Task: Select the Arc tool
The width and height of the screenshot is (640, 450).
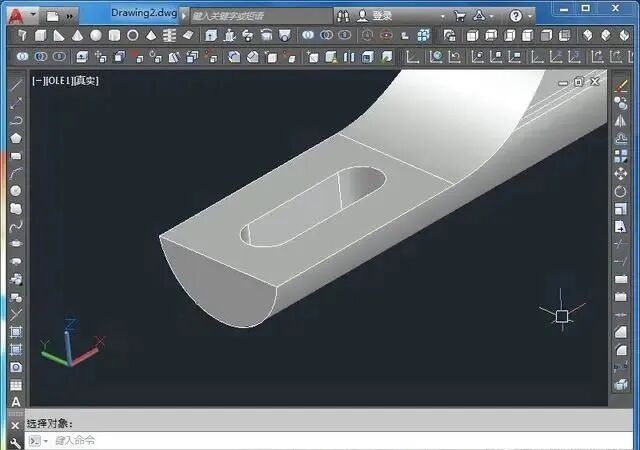Action: pos(16,173)
